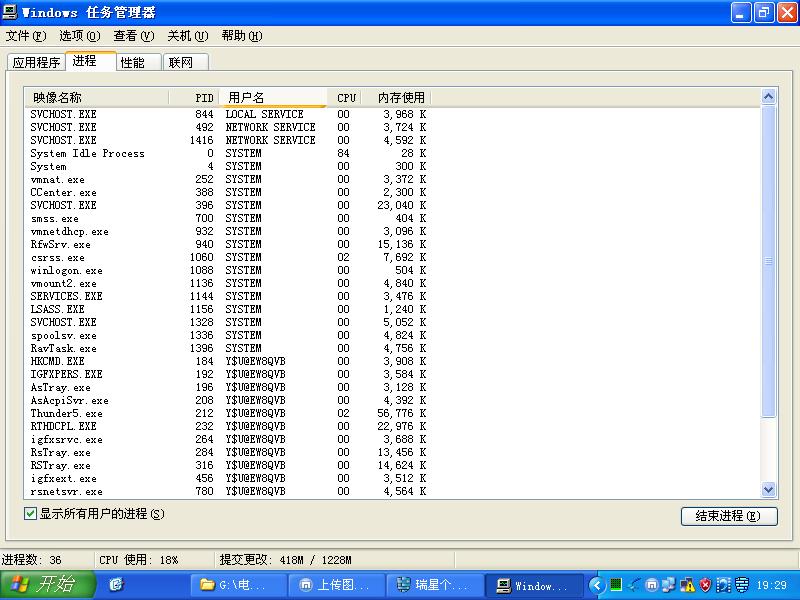Image resolution: width=800 pixels, height=600 pixels.
Task: Select the IGFXPERS.EXE process
Action: tap(229, 374)
